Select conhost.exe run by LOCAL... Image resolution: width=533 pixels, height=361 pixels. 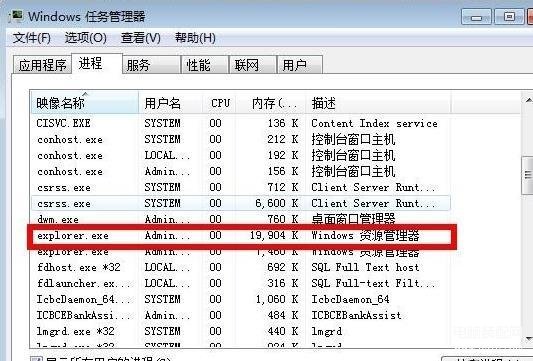coord(241,155)
